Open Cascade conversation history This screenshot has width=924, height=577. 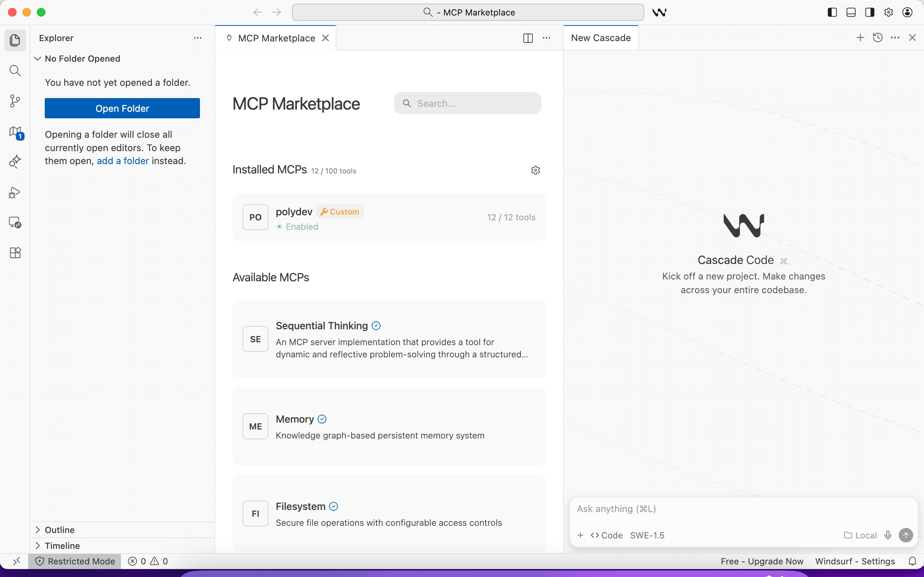pos(878,38)
